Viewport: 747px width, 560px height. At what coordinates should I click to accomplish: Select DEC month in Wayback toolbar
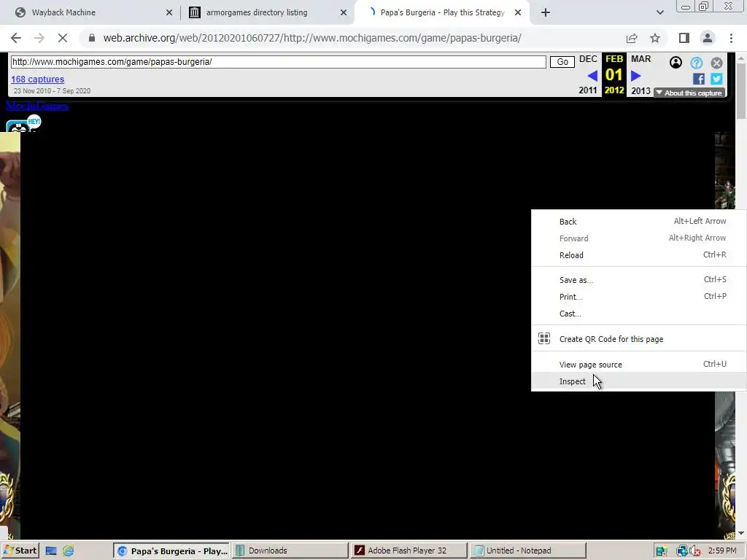(588, 59)
